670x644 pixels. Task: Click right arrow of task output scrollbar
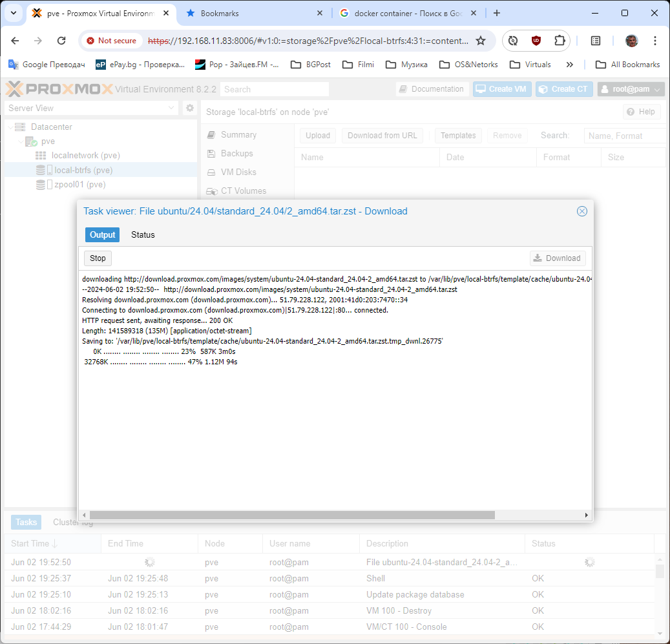click(x=586, y=515)
